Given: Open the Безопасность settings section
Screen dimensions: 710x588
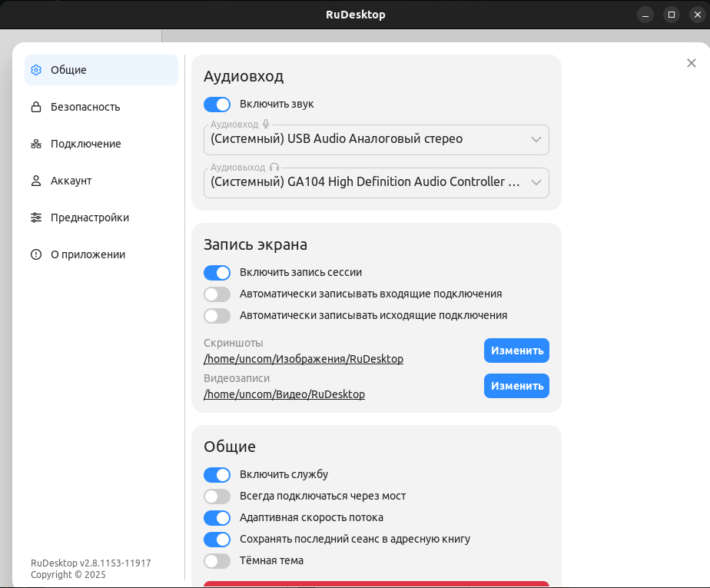Looking at the screenshot, I should click(x=101, y=107).
